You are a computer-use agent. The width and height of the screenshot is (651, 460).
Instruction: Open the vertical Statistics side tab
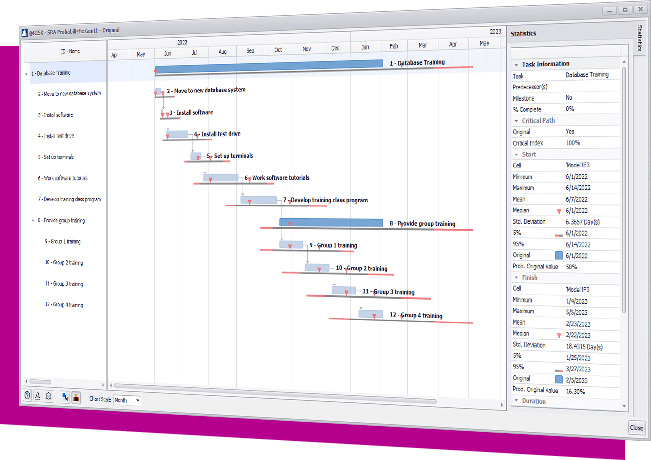pyautogui.click(x=640, y=38)
